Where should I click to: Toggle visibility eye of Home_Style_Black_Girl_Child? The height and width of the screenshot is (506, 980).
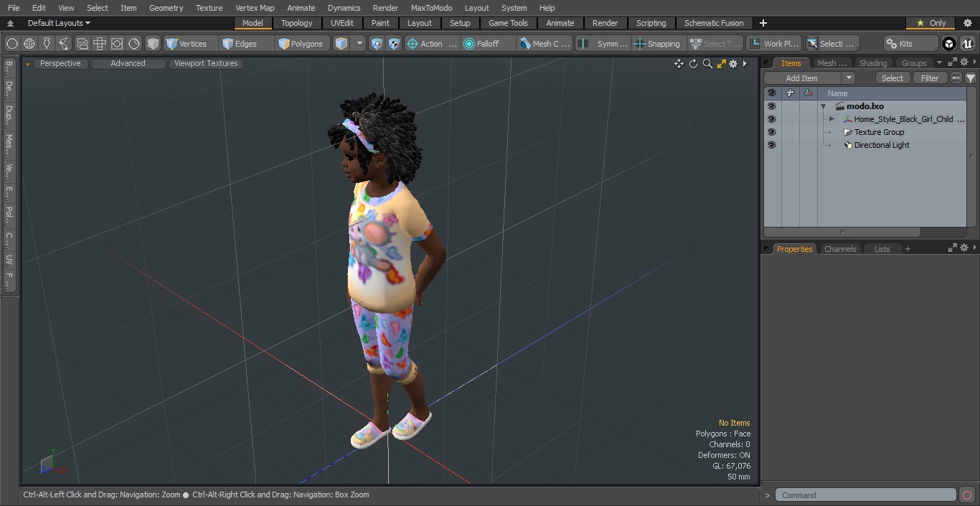point(771,119)
